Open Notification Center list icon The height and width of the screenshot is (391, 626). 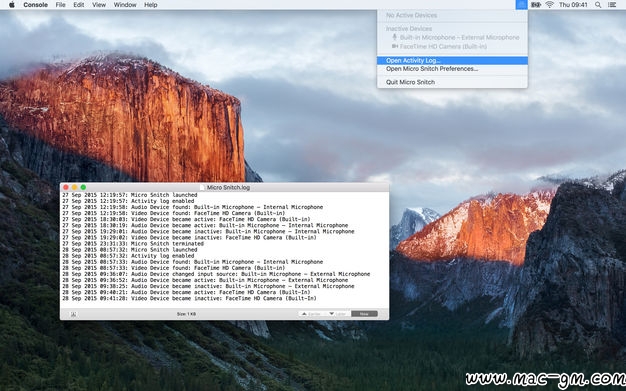click(x=612, y=5)
